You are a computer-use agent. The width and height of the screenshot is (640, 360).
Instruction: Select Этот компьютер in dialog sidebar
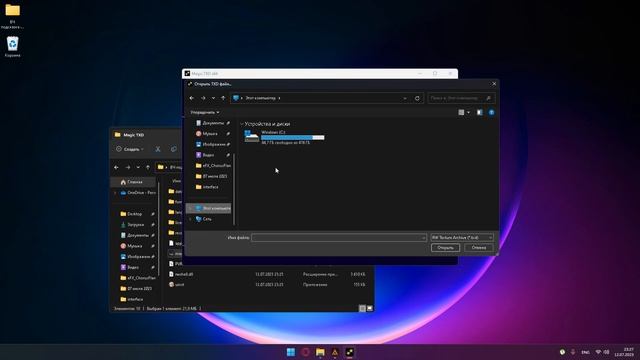point(209,208)
